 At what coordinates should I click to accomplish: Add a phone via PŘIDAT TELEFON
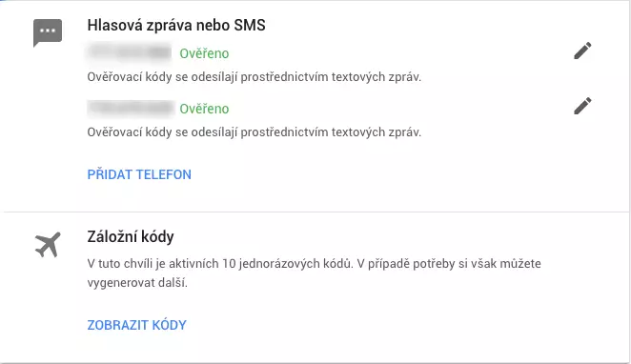point(139,174)
